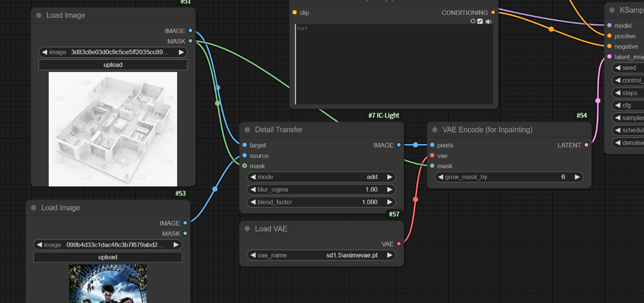644x303 pixels.
Task: Open the vae_name dropdown showing sd1.5\animevae.pt
Action: pos(321,255)
